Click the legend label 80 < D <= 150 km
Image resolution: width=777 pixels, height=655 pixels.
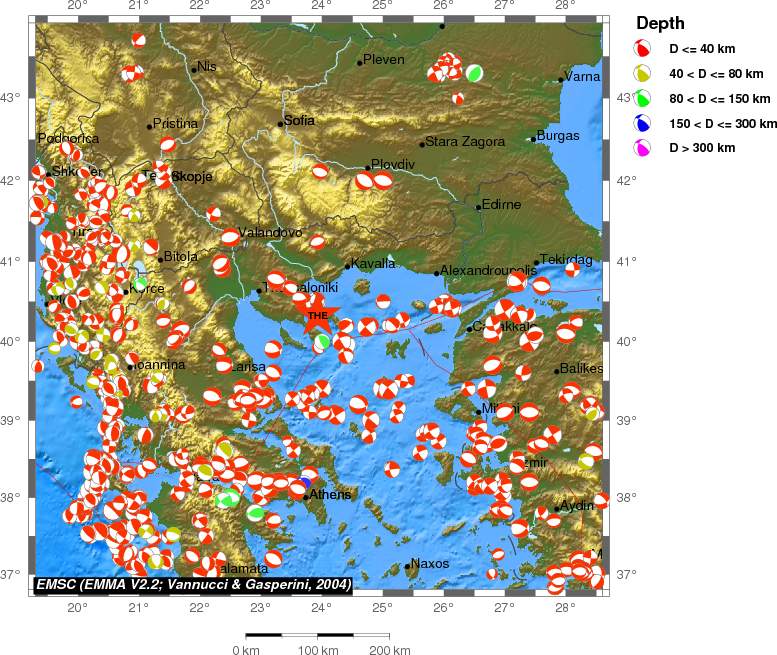click(x=720, y=99)
